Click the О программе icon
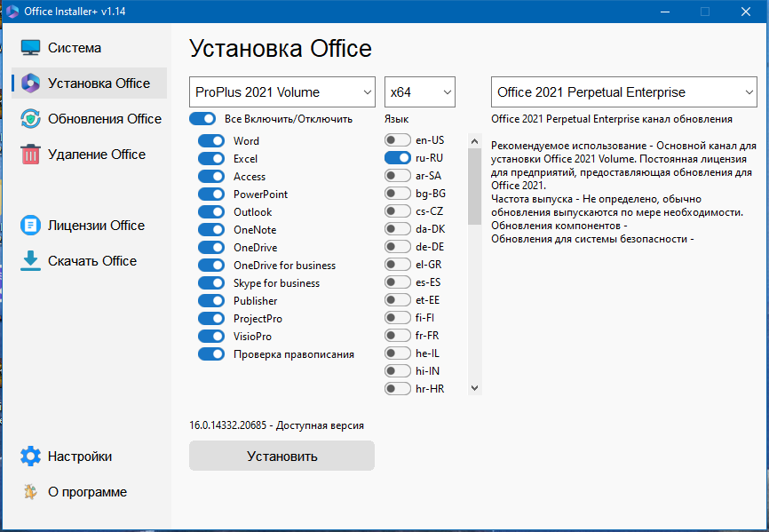Viewport: 769px width, 532px height. click(x=31, y=492)
